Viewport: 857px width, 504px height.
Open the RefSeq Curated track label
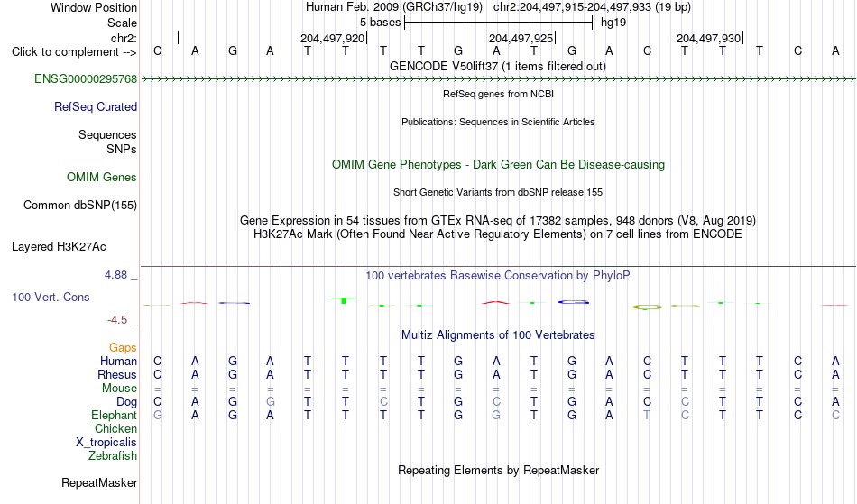pyautogui.click(x=96, y=107)
